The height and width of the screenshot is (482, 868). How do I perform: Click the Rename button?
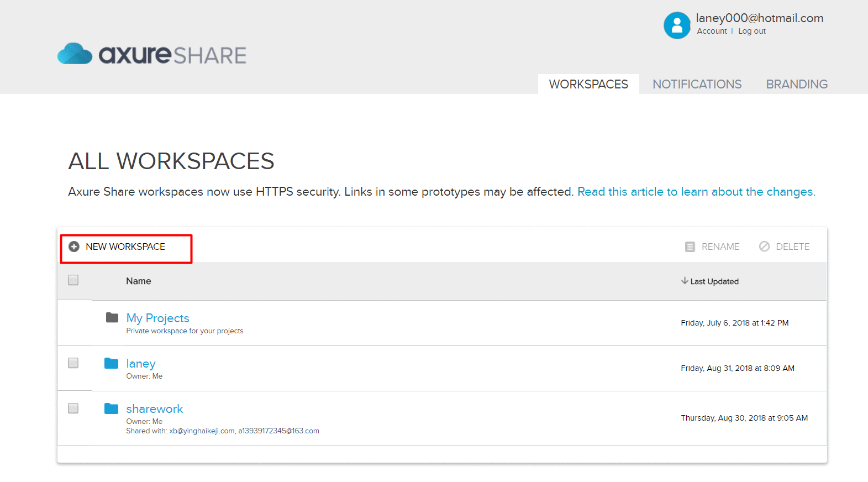(x=712, y=247)
